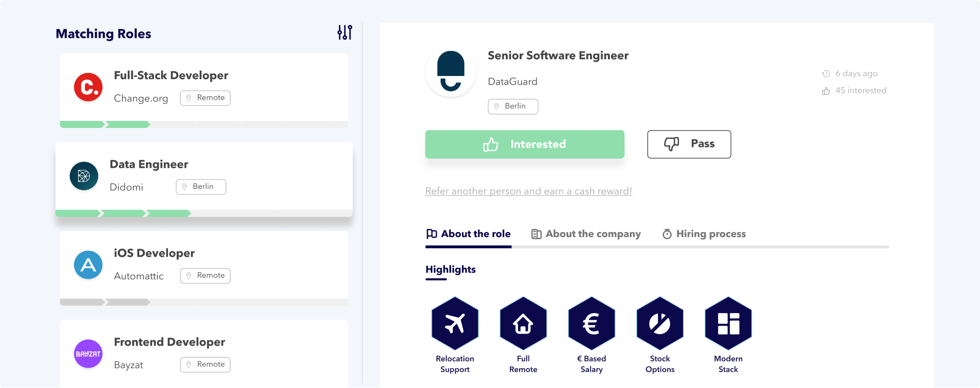
Task: Click the Full Remote house icon
Action: coord(523,323)
